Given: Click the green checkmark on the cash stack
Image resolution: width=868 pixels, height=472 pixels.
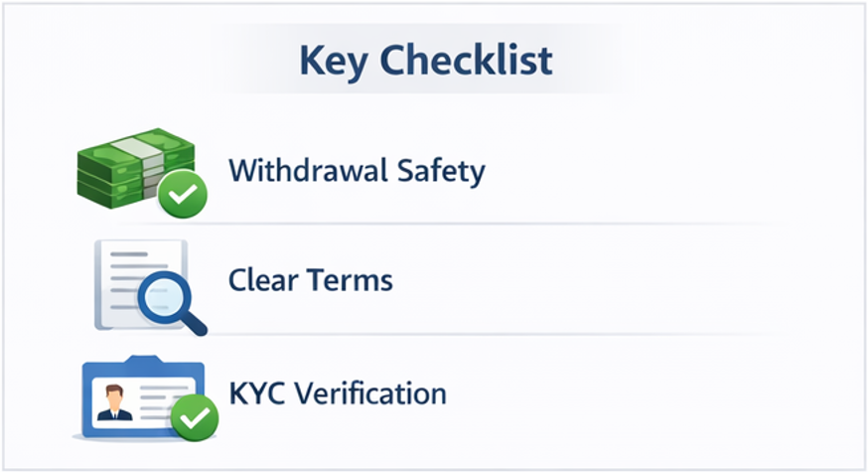Looking at the screenshot, I should [182, 195].
